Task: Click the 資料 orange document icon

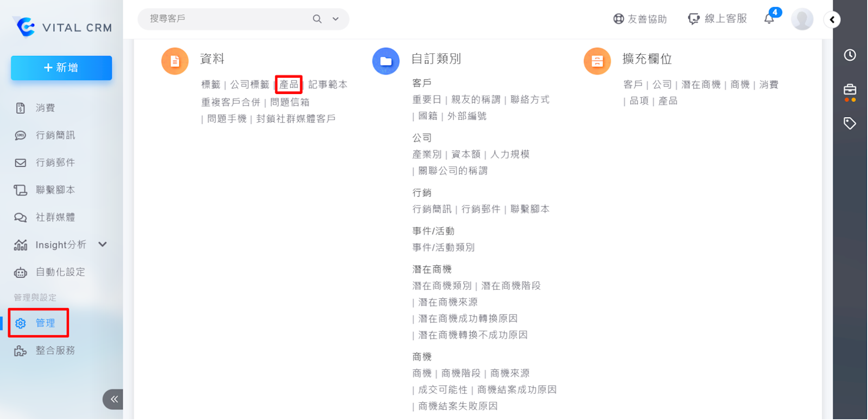Action: (175, 61)
